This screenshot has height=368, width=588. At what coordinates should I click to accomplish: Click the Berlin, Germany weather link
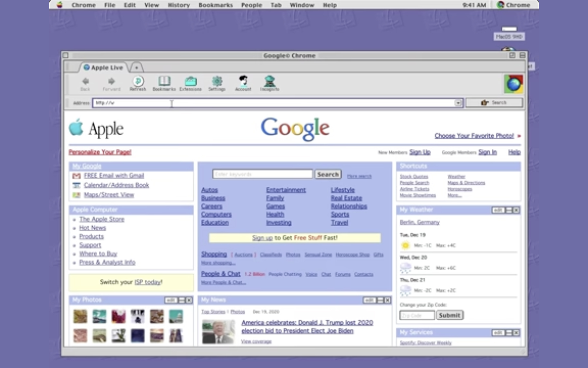(420, 222)
